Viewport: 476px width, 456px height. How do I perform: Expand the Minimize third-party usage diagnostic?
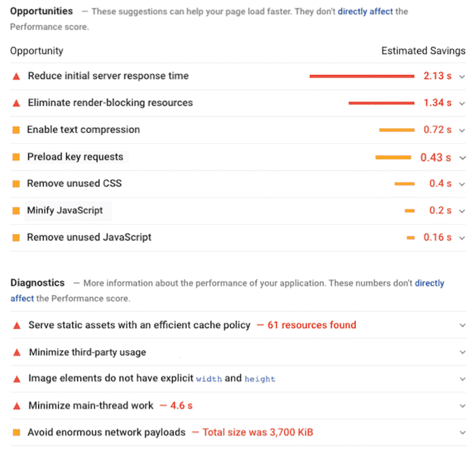tap(464, 351)
